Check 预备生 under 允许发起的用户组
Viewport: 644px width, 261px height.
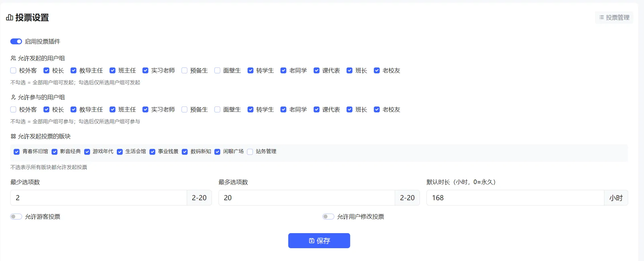point(184,71)
